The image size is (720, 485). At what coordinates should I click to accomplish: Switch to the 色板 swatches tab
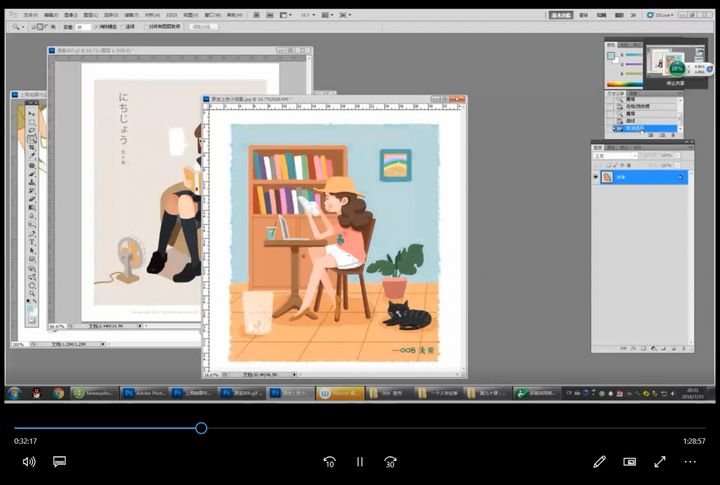pos(624,45)
